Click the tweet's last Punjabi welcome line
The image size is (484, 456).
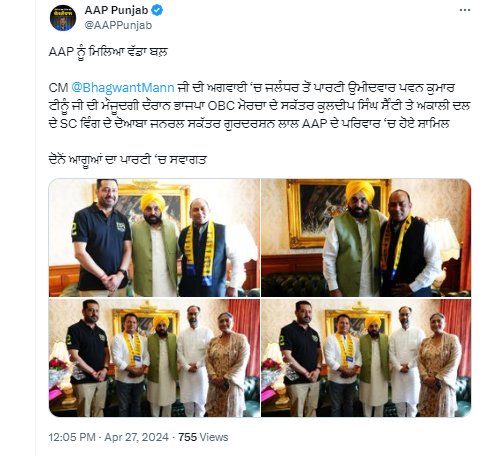click(128, 159)
